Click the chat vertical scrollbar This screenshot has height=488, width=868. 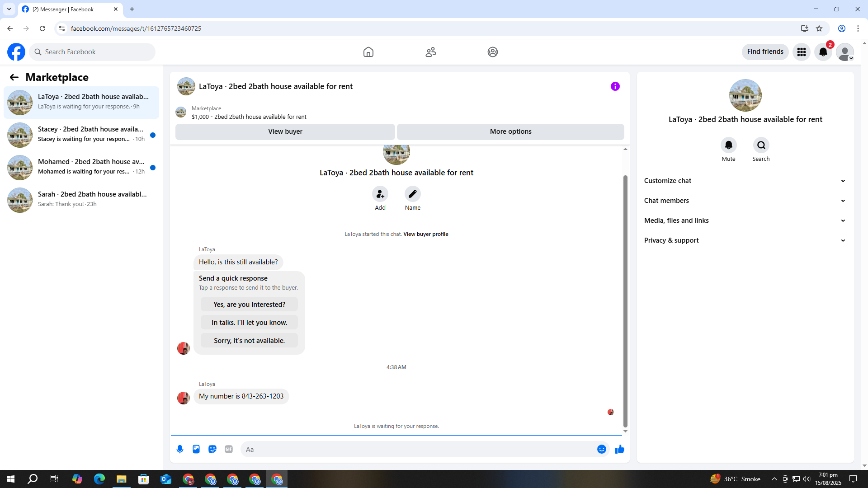(625, 298)
